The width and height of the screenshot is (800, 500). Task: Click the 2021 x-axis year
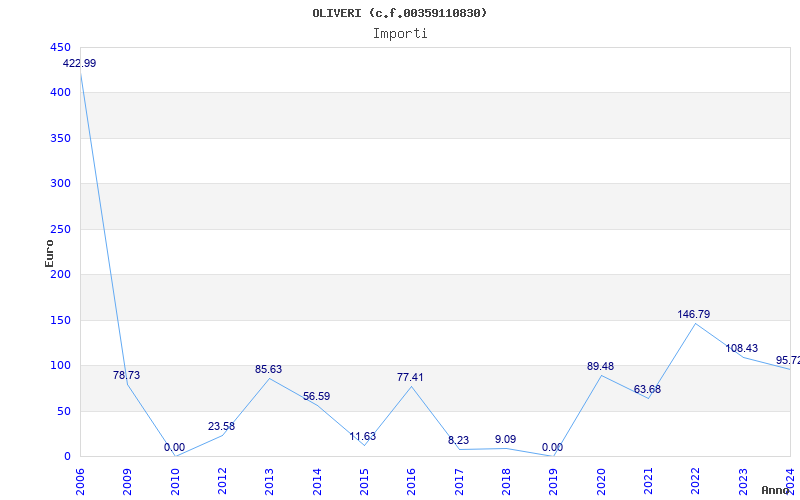[648, 481]
